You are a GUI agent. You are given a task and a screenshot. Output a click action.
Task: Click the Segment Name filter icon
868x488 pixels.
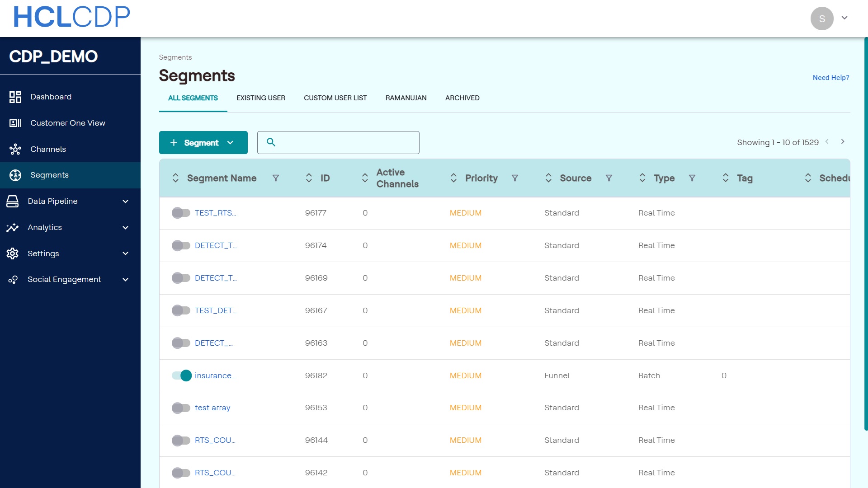(x=276, y=178)
